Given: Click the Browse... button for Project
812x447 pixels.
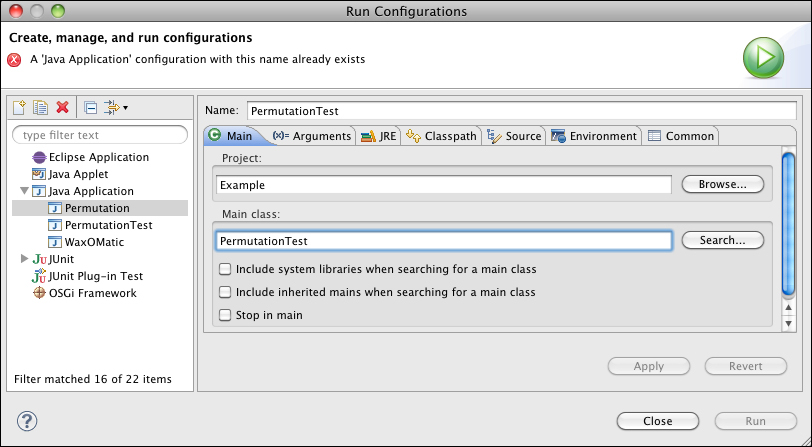Looking at the screenshot, I should [x=722, y=184].
